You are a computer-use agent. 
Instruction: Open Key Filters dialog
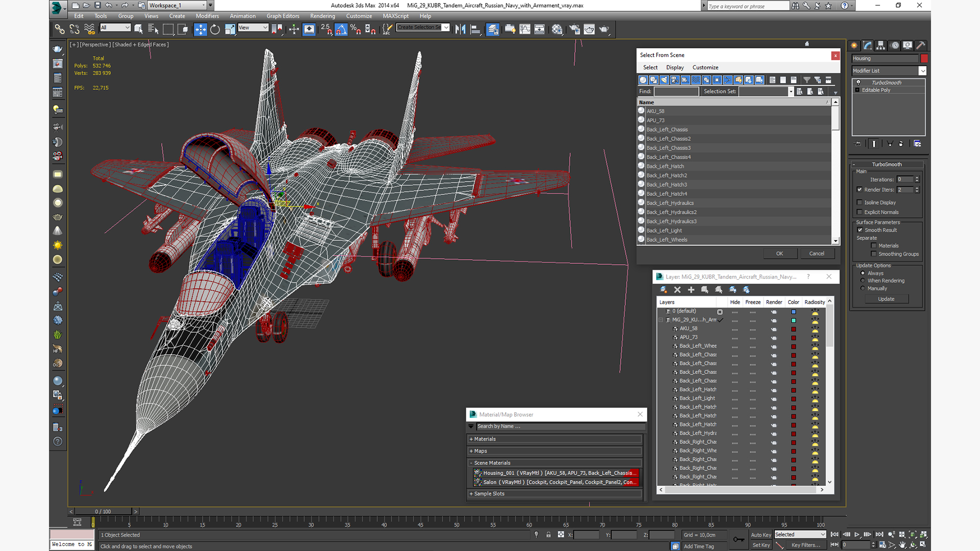805,545
